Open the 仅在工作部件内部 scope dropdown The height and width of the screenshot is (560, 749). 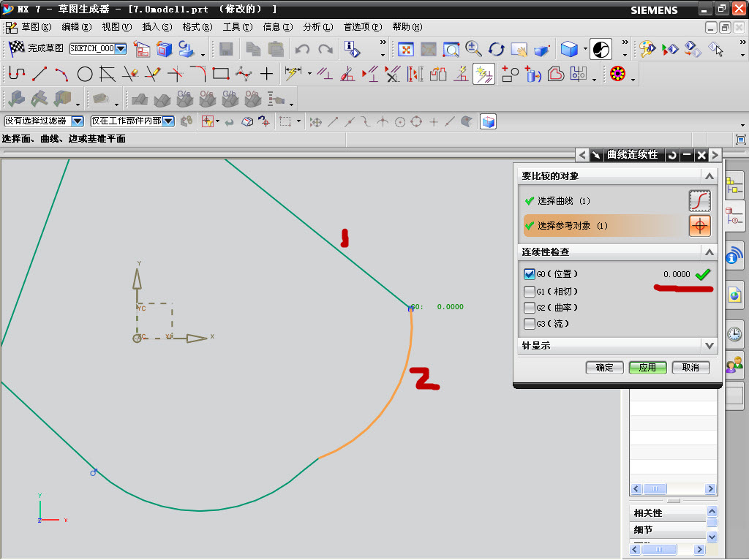[168, 121]
